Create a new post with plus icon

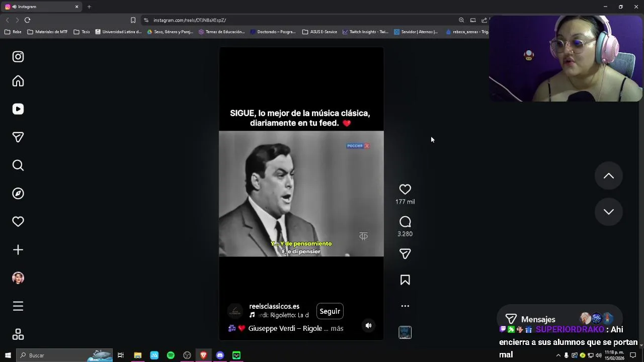(x=18, y=250)
